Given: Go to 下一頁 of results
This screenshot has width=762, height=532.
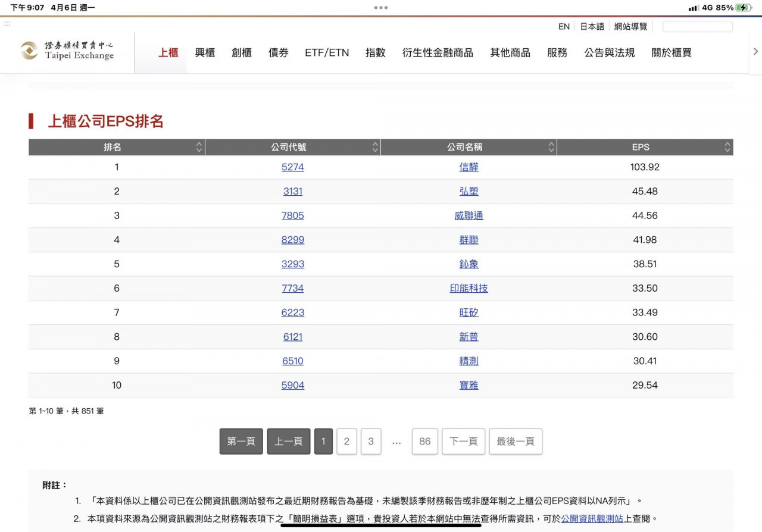Looking at the screenshot, I should click(463, 442).
